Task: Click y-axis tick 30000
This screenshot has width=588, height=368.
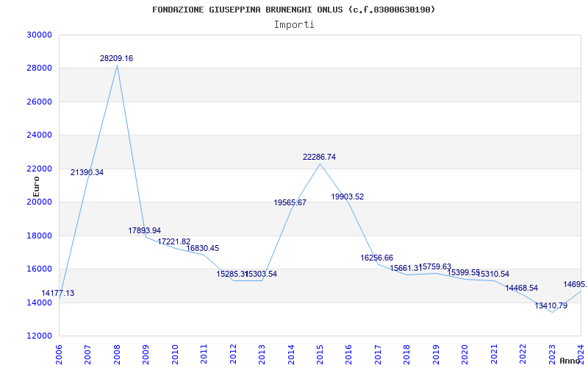Action: [x=39, y=35]
